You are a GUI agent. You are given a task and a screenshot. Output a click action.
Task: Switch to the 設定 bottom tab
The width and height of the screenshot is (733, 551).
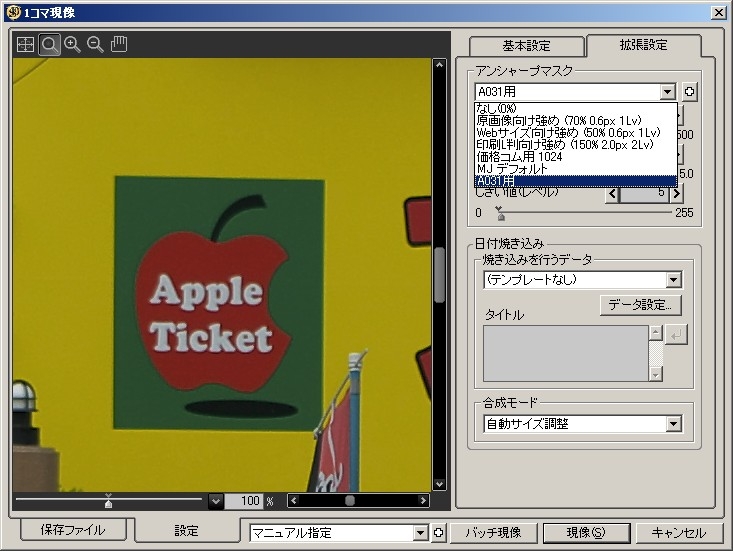[x=187, y=531]
